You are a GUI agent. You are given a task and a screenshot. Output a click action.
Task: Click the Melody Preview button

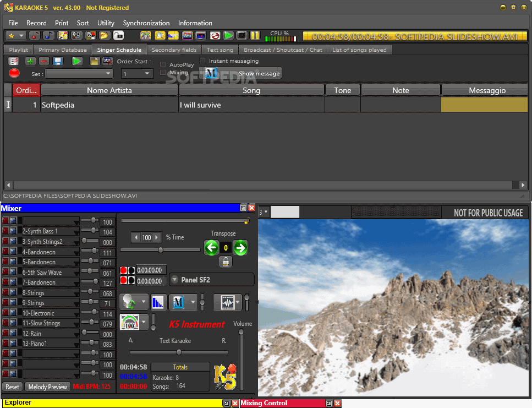point(47,387)
